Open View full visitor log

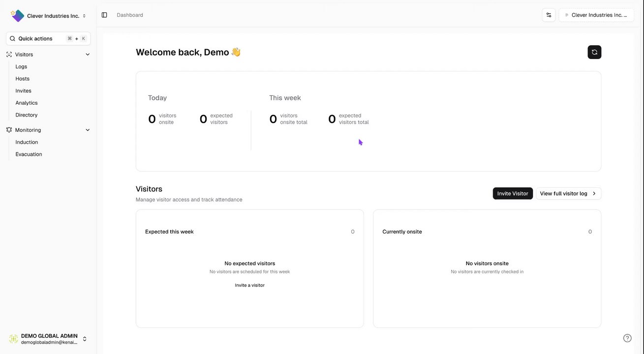[x=568, y=194]
